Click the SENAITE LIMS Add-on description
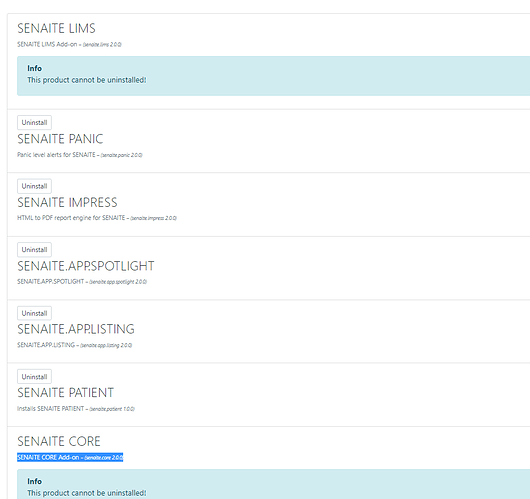Screen dimensions: 530x499 (x=69, y=44)
